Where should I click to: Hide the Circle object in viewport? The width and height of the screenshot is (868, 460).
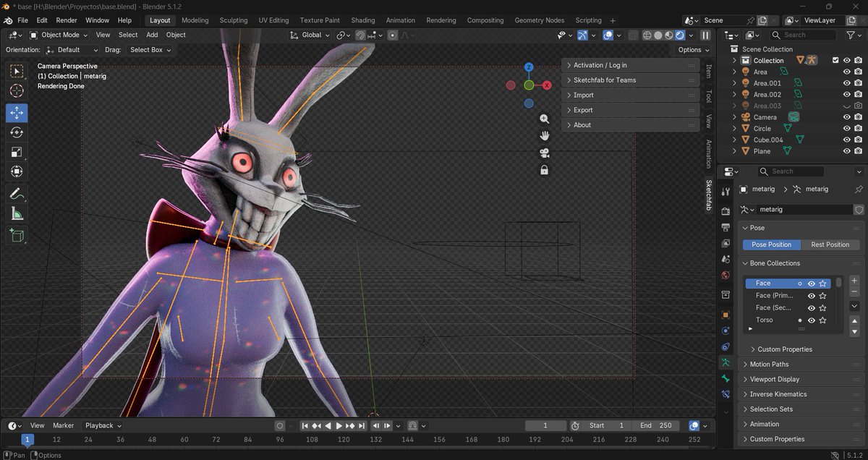847,129
